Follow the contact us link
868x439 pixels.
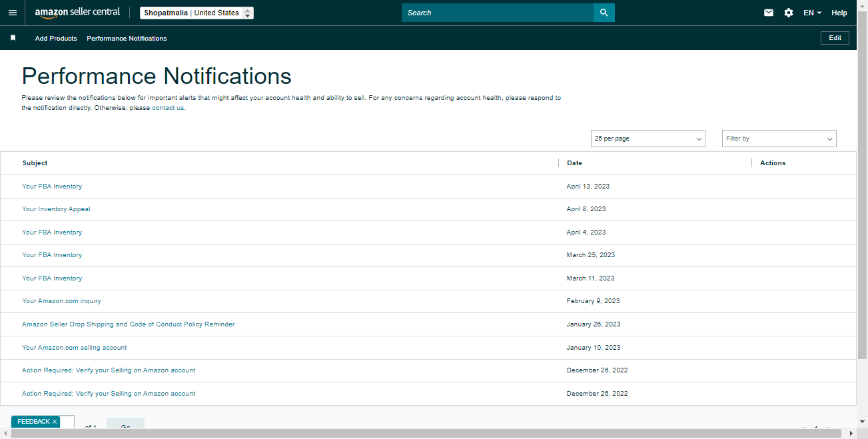[168, 108]
